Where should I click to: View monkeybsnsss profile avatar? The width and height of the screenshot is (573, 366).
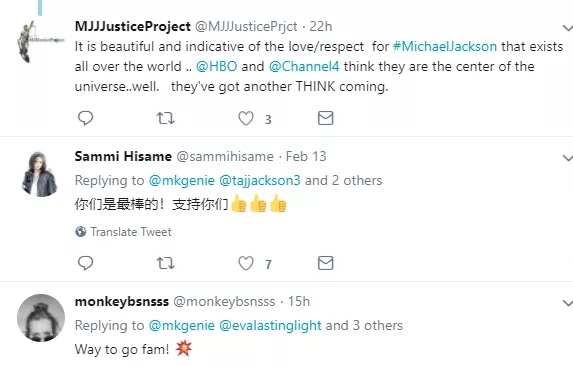tap(41, 318)
